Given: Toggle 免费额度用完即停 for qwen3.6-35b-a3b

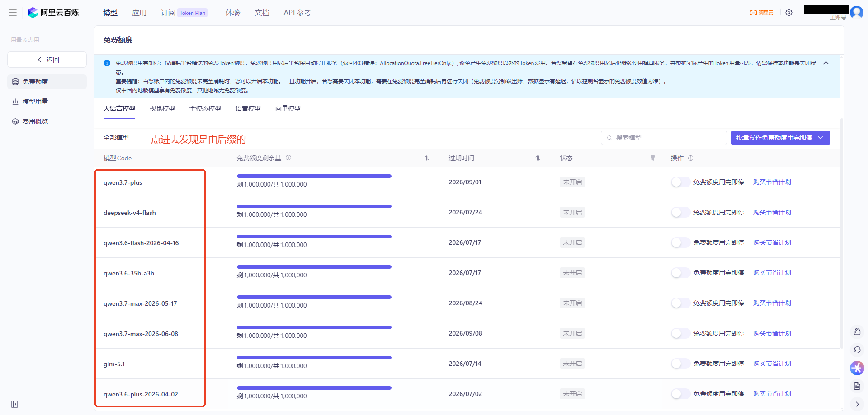Looking at the screenshot, I should (x=680, y=273).
